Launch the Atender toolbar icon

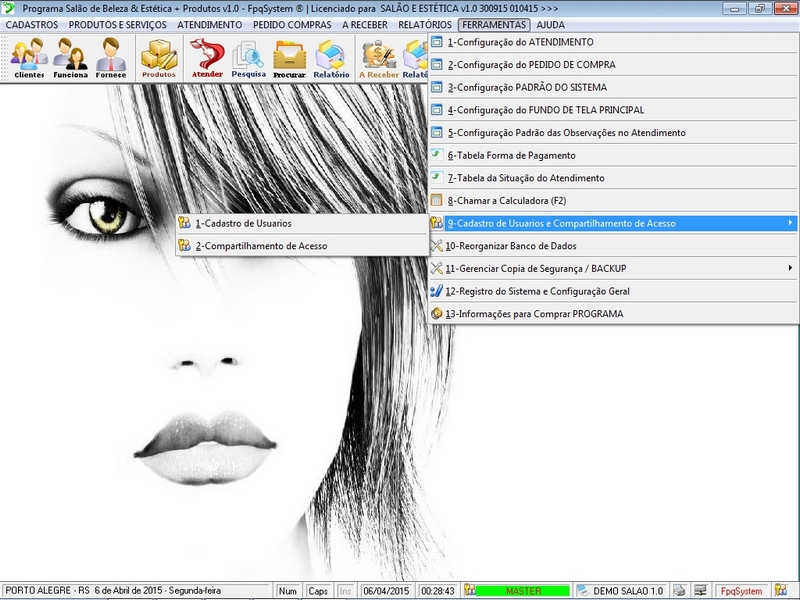(207, 58)
